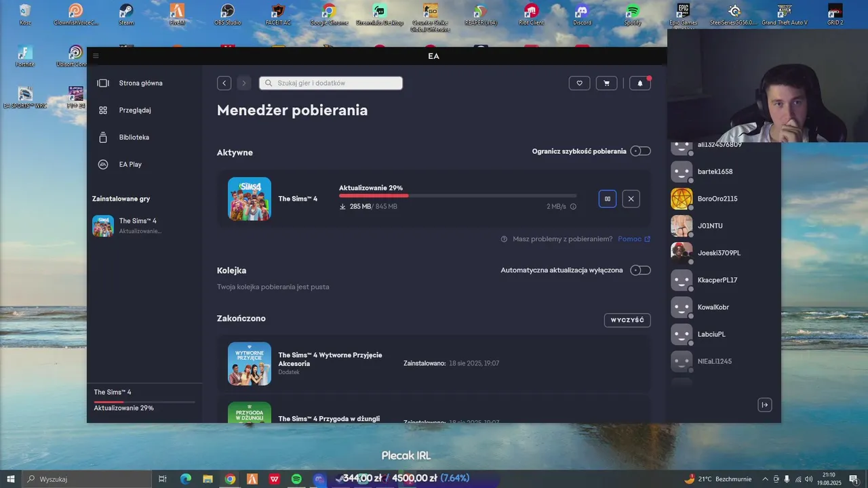Open the EA app hamburger menu
Screen dimensions: 868x488
(96, 56)
